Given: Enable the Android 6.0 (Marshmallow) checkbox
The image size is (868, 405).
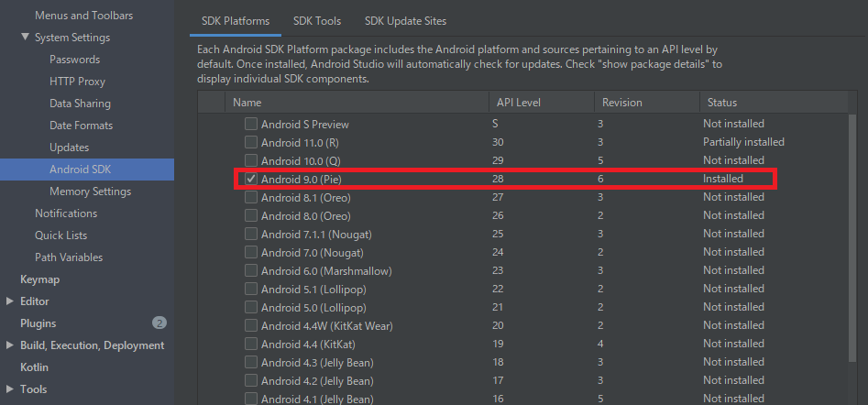Looking at the screenshot, I should pos(251,270).
